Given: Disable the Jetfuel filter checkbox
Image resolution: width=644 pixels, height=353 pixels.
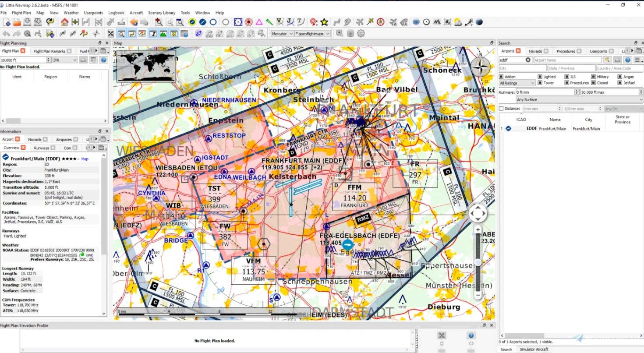Looking at the screenshot, I should pos(618,82).
